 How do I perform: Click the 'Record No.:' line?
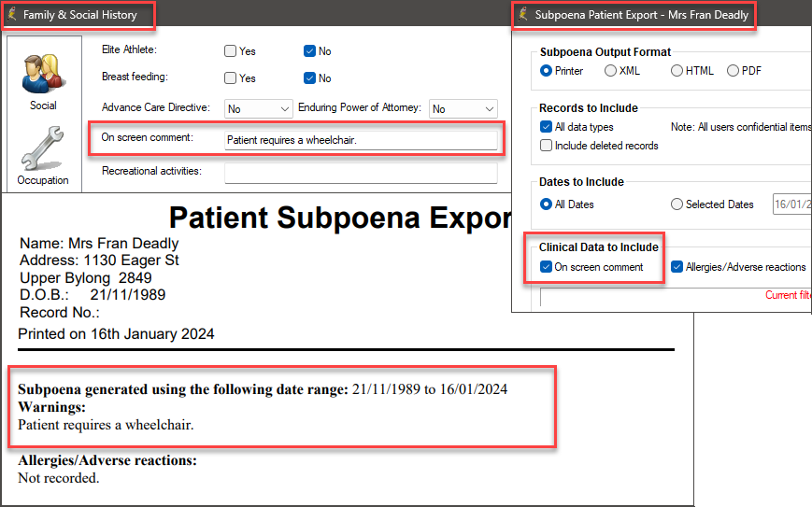coord(60,313)
